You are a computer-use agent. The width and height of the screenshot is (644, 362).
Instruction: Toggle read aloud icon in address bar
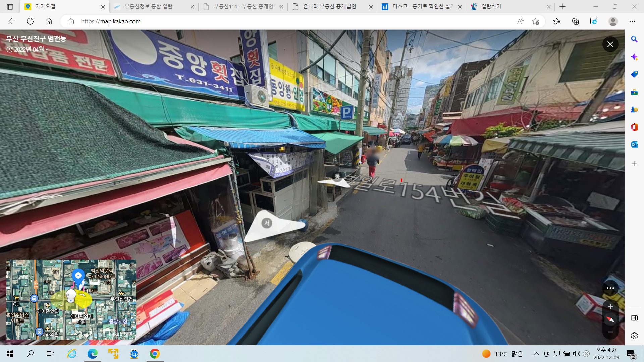(x=520, y=21)
